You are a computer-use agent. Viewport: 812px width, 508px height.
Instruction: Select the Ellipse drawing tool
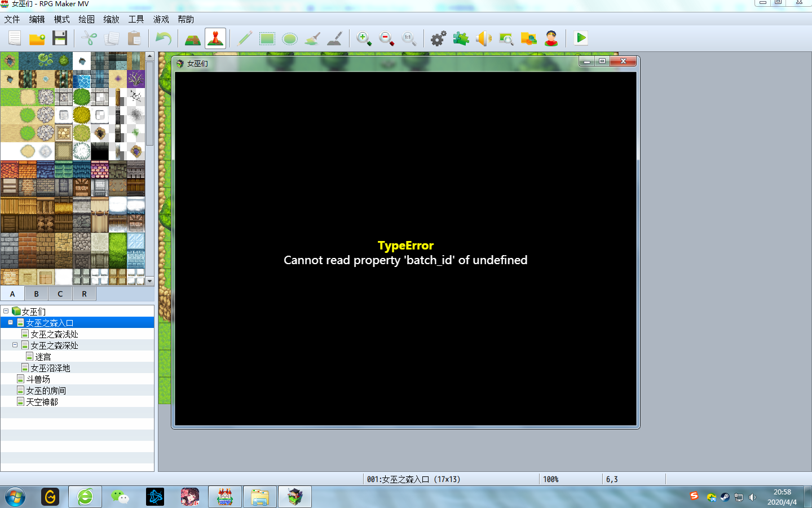coord(290,38)
